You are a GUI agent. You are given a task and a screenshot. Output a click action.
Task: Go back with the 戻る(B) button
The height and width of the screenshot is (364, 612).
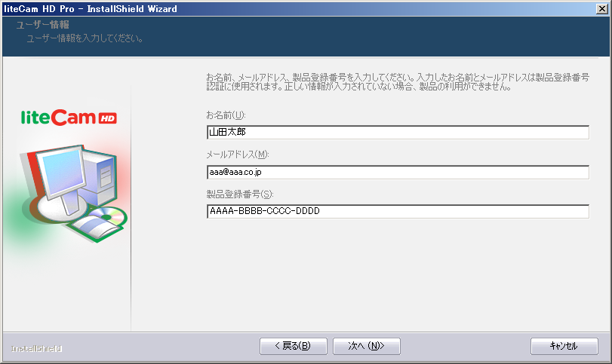click(x=293, y=346)
